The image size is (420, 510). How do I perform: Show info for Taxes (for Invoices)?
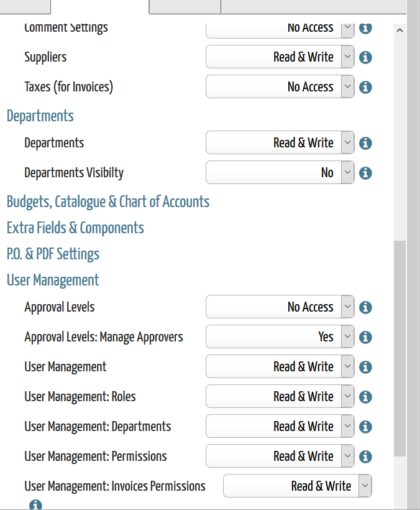(365, 87)
